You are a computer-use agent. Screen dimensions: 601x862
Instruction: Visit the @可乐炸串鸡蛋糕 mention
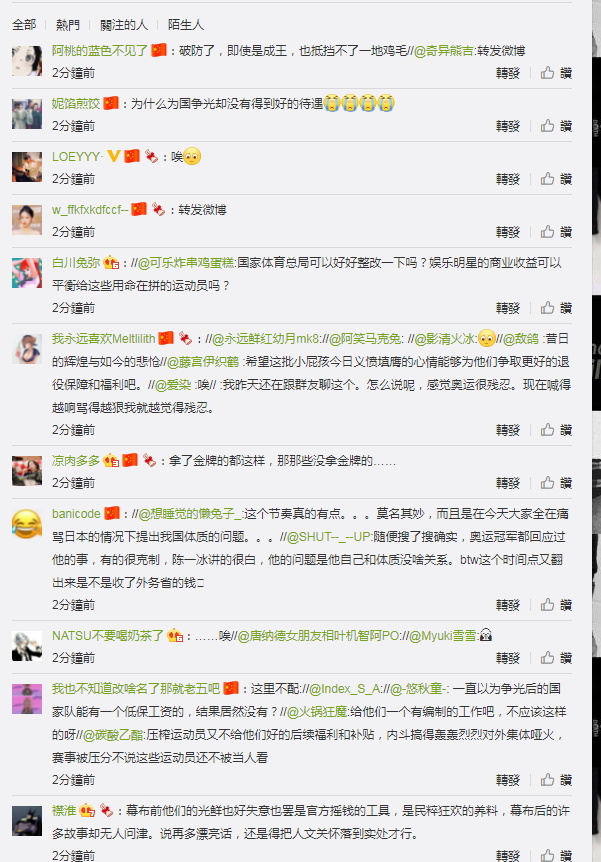(185, 263)
